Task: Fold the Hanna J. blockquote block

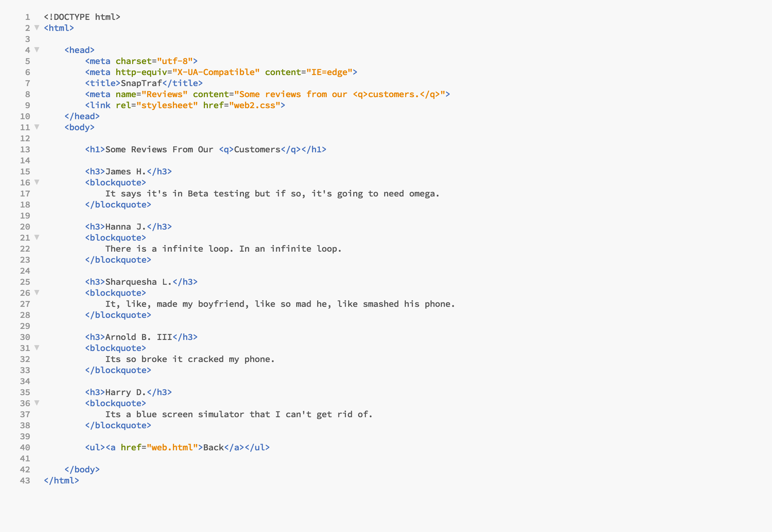Action: click(x=37, y=237)
